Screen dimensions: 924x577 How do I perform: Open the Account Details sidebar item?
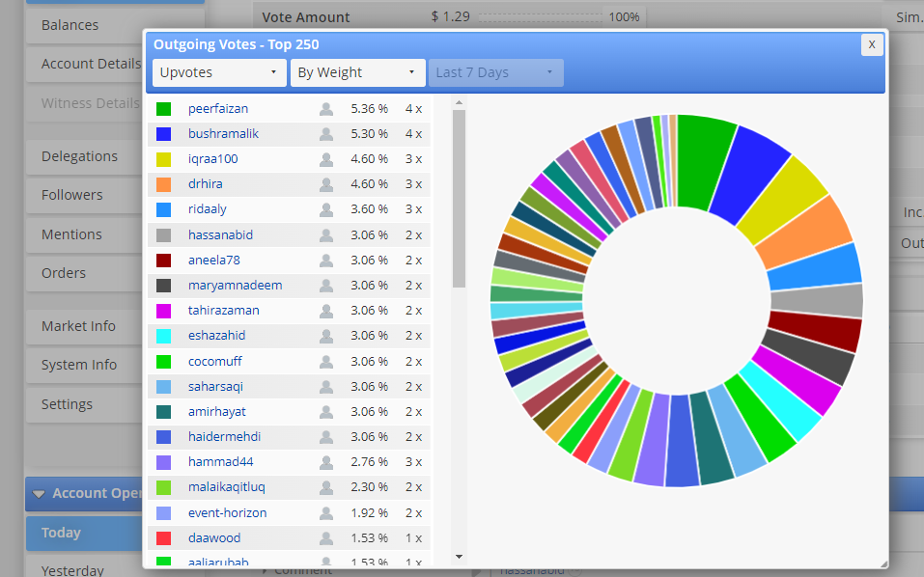click(x=85, y=64)
